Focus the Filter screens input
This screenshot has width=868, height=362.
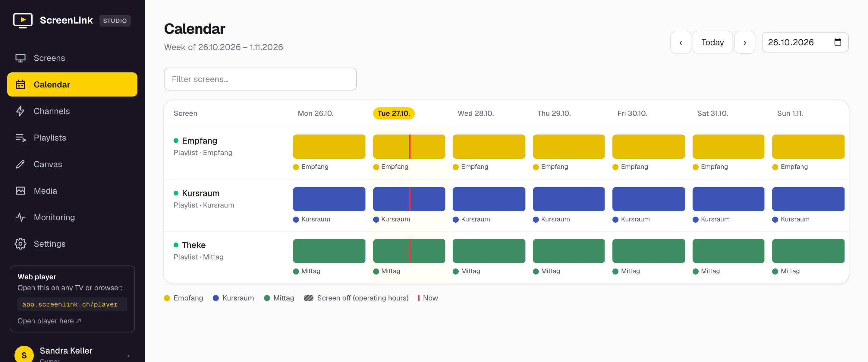[260, 79]
